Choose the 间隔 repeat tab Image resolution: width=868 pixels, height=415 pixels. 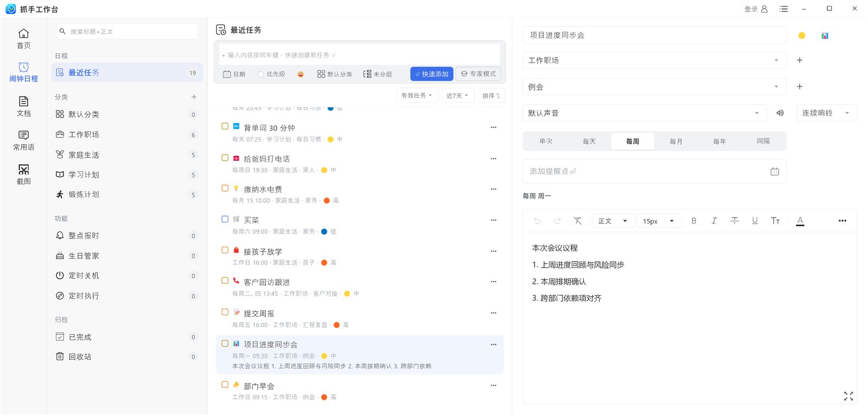coord(763,141)
